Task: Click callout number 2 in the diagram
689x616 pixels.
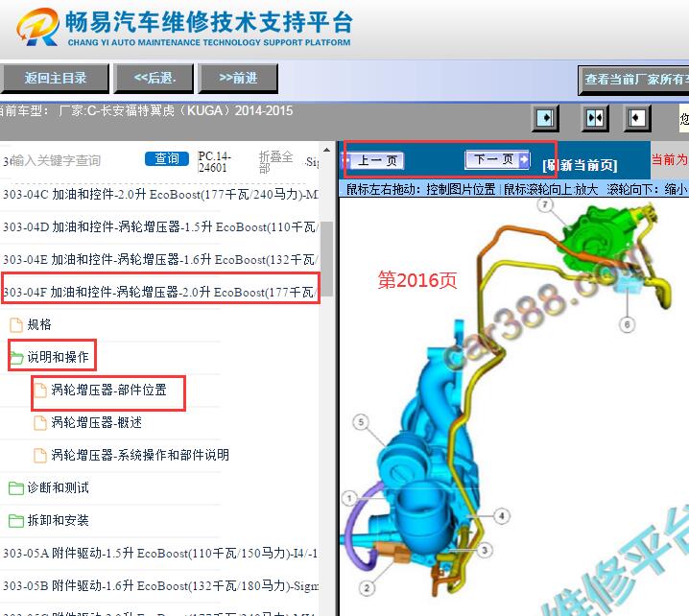Action: pyautogui.click(x=367, y=587)
